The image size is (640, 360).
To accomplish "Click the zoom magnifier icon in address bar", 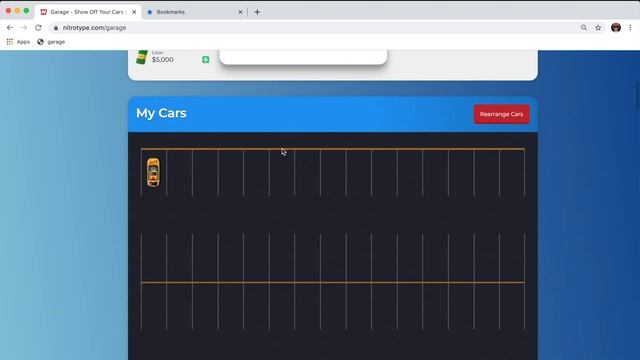I will 584,28.
